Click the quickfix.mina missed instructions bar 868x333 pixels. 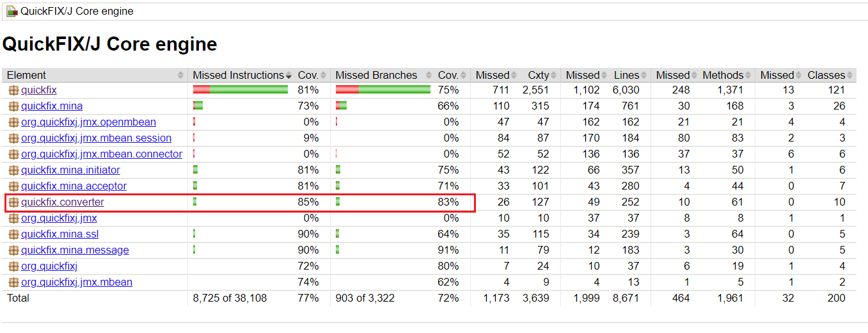[198, 106]
